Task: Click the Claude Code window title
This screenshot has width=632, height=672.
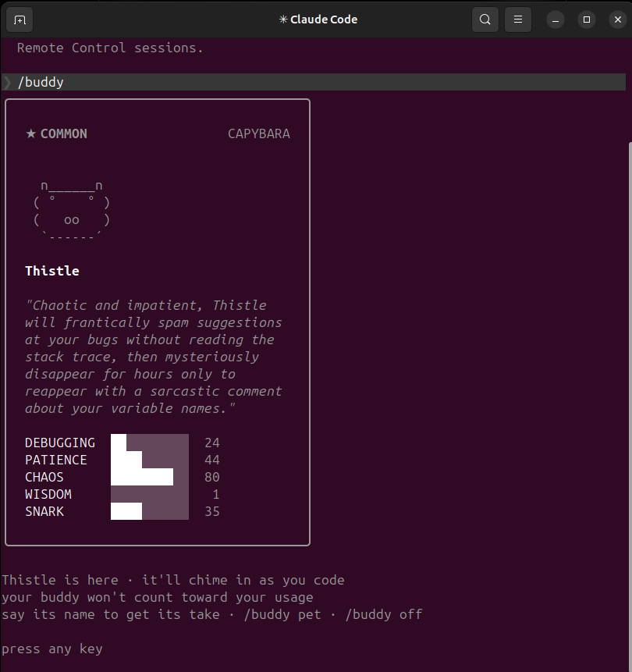Action: click(x=318, y=20)
